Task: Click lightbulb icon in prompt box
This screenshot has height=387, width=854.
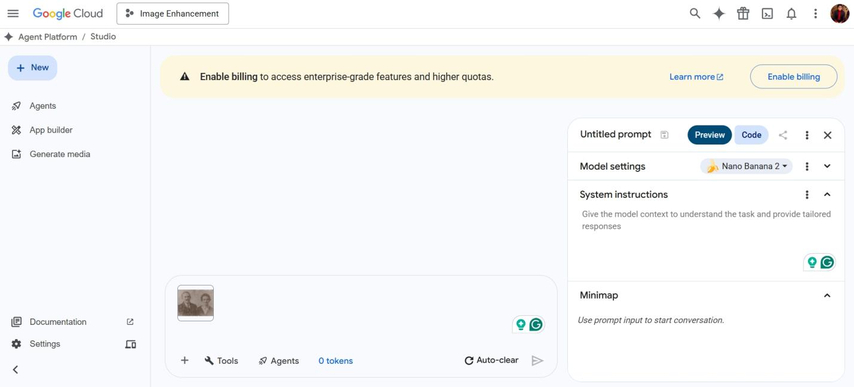Action: point(521,325)
